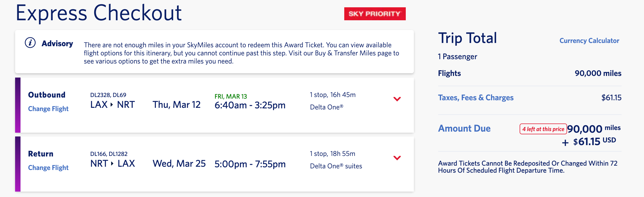Click the Advisory info icon
The width and height of the screenshot is (644, 197).
[30, 43]
